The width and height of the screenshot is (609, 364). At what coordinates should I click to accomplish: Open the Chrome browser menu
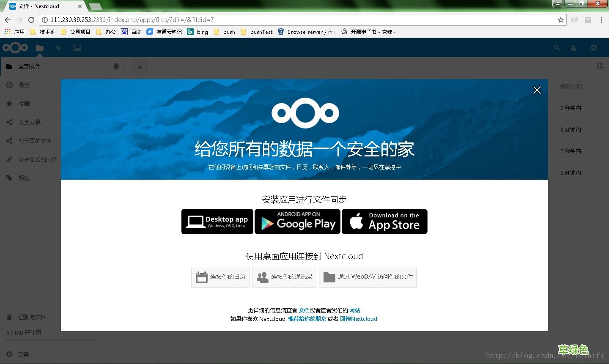[602, 19]
